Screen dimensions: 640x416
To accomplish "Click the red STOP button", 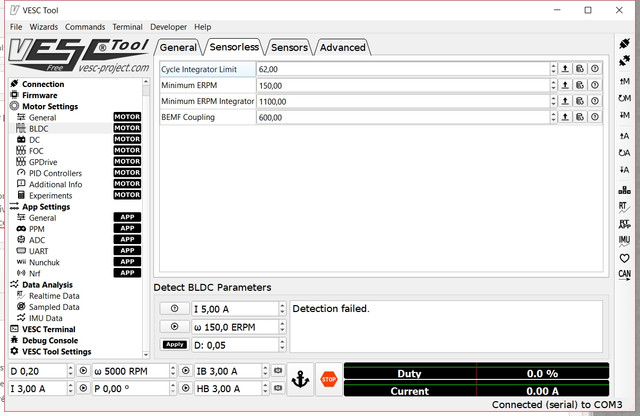I will tap(329, 379).
